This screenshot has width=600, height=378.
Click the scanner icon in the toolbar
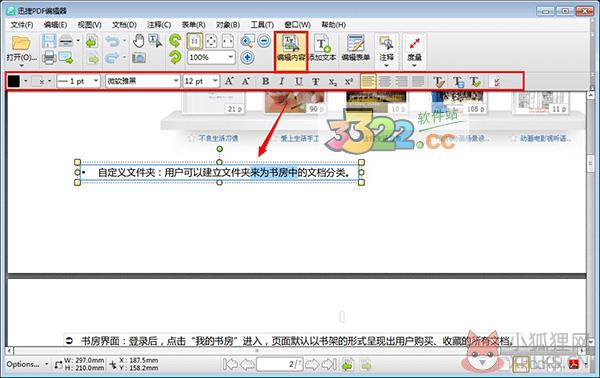coord(66,41)
